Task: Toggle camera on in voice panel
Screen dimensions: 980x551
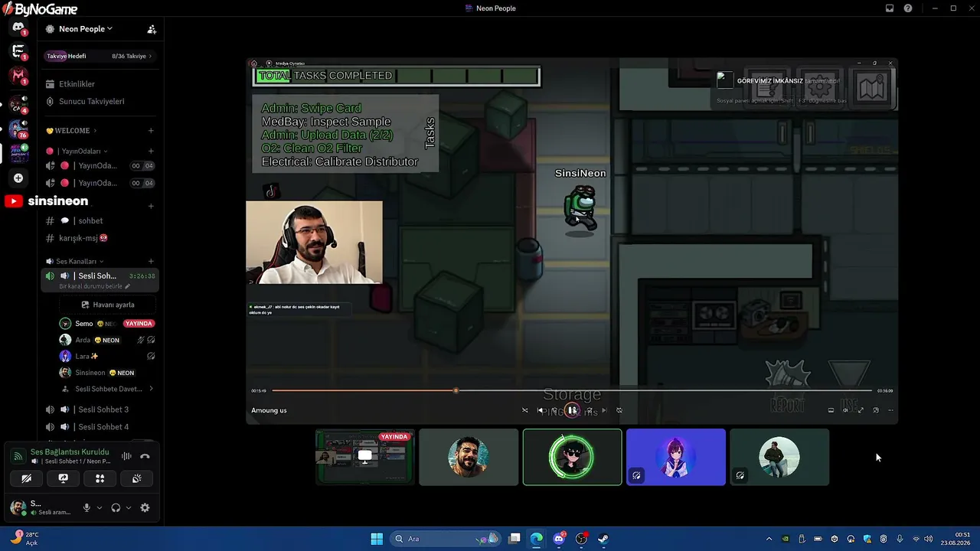Action: [x=27, y=478]
